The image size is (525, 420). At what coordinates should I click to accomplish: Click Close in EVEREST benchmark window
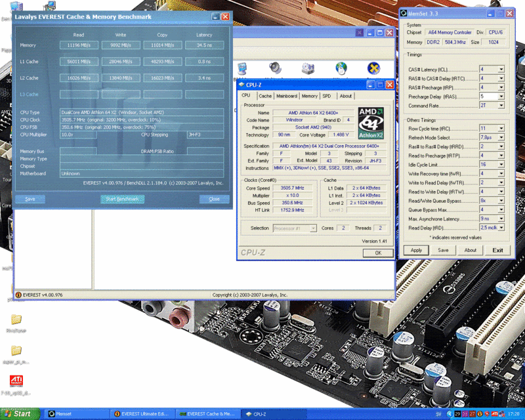coord(215,199)
